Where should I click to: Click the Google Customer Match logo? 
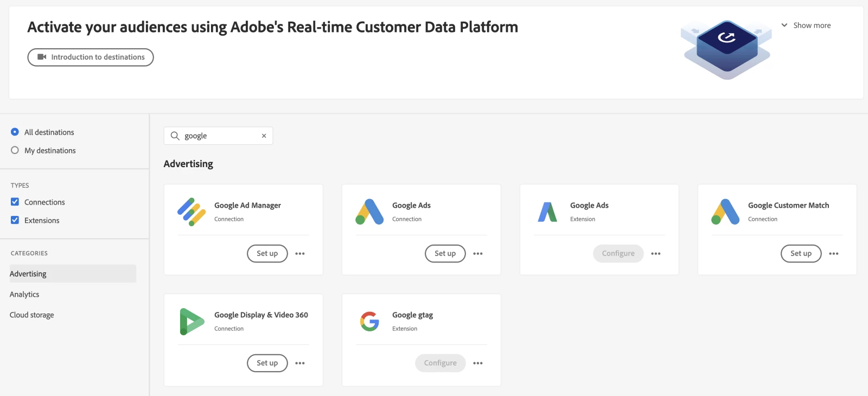[725, 212]
